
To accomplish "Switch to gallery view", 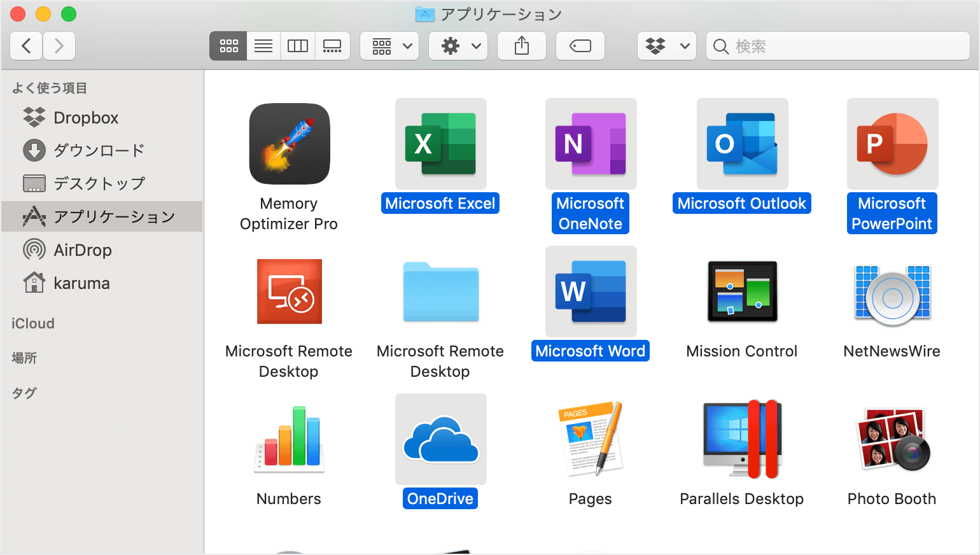I will 332,46.
